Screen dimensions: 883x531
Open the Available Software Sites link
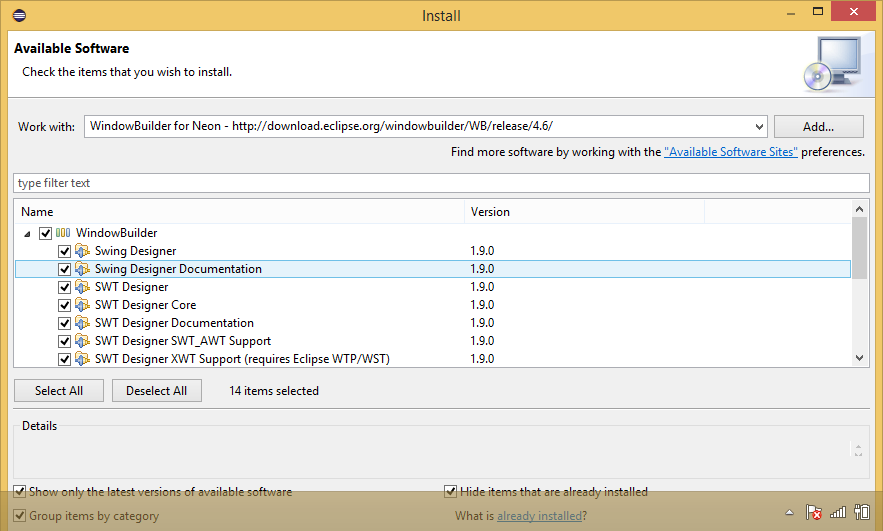730,152
